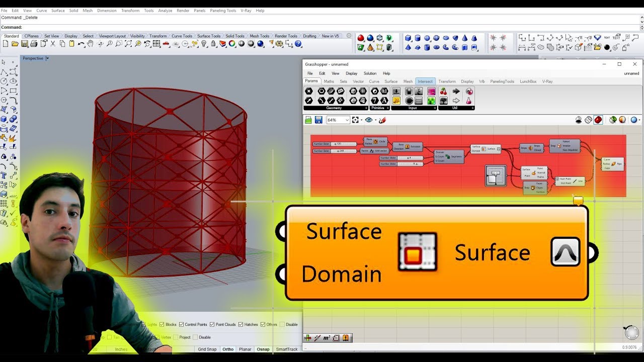Viewport: 644px width, 362px height.
Task: Click the gear Options icon in Rhino
Action: point(279,44)
